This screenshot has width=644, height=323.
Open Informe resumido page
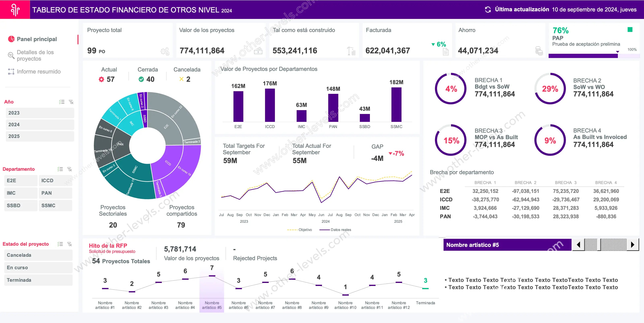tap(38, 72)
